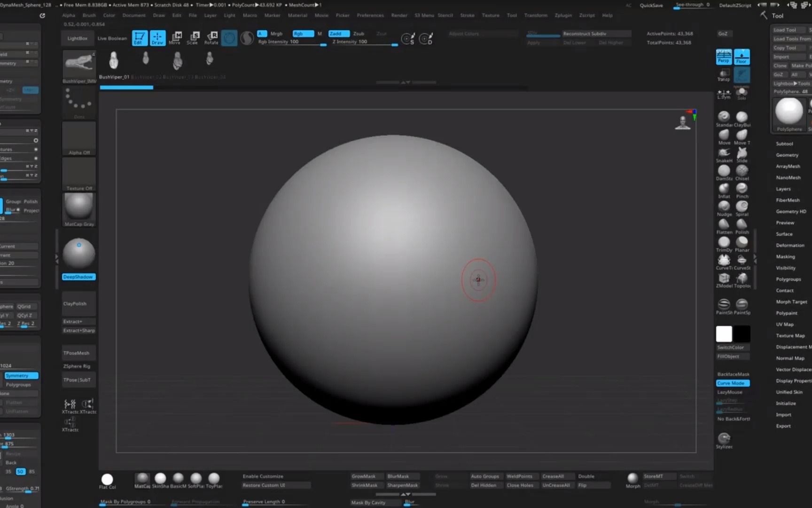
Task: Select the ZModeler brush
Action: point(724,280)
